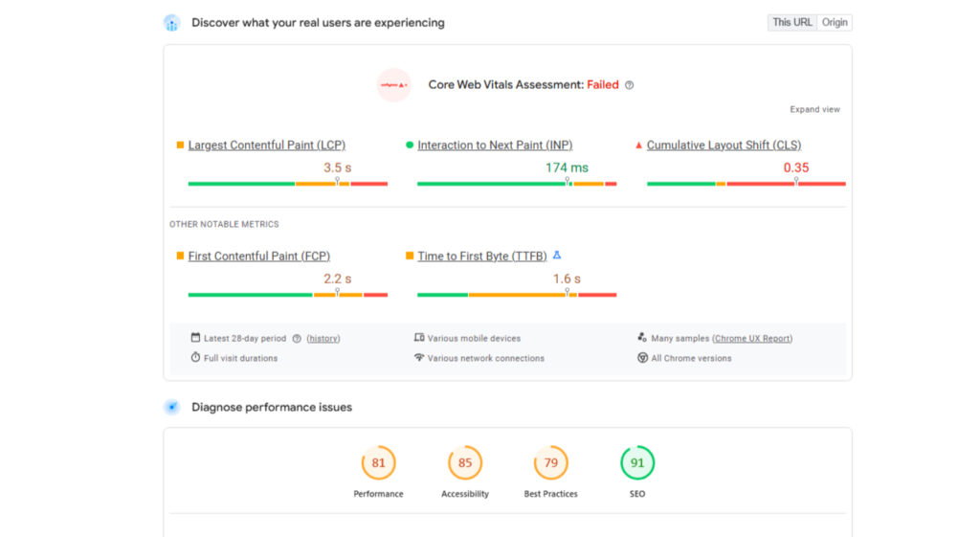Image resolution: width=980 pixels, height=537 pixels.
Task: Click the real users data chart icon
Action: [172, 23]
